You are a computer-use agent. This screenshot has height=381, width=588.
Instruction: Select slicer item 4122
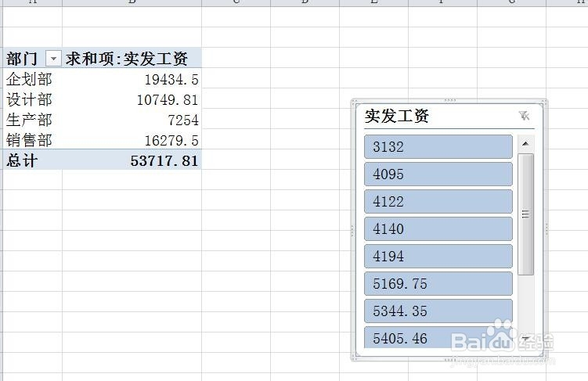pyautogui.click(x=438, y=202)
